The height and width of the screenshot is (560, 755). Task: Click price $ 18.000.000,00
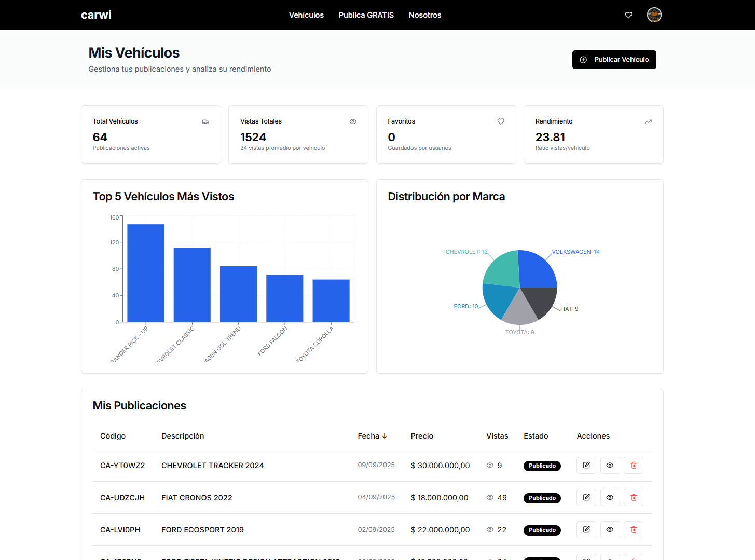(440, 498)
